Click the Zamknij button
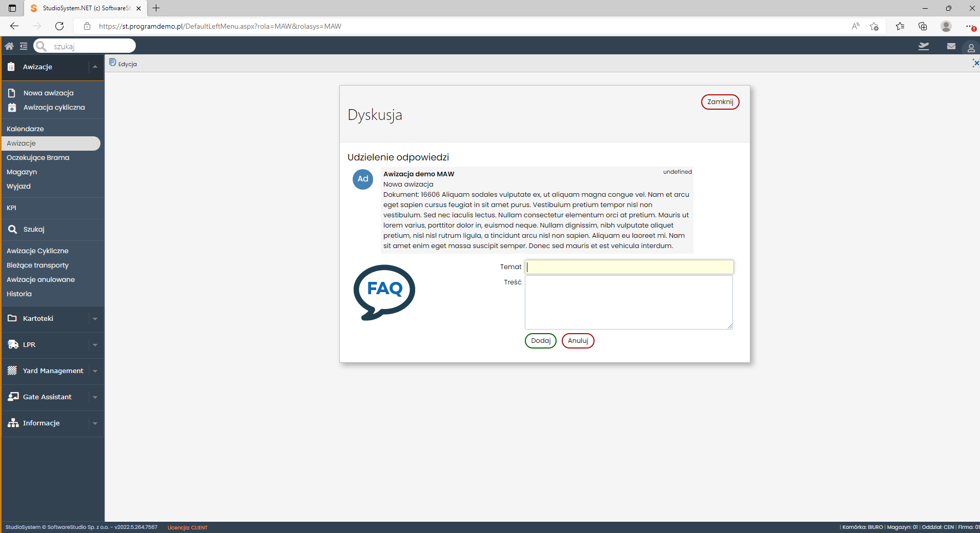980x533 pixels. [x=720, y=102]
